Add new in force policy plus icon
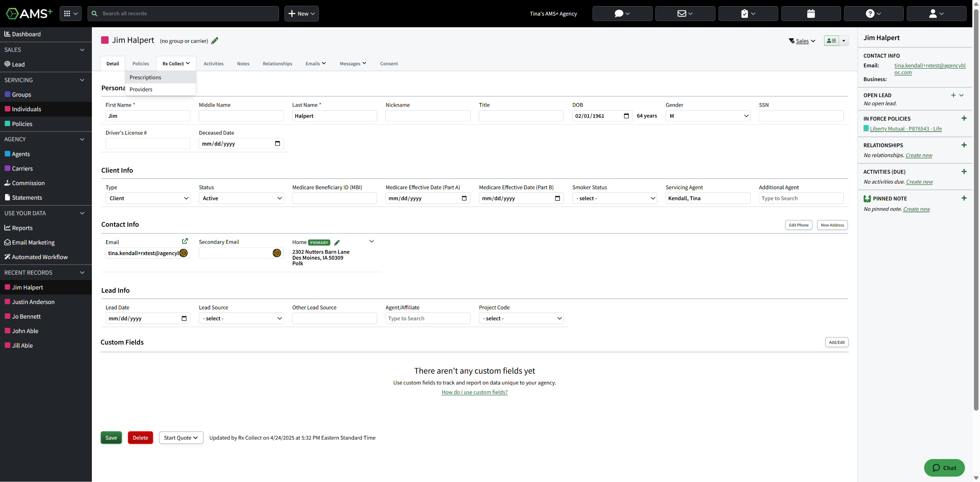This screenshot has width=980, height=482. click(x=964, y=119)
